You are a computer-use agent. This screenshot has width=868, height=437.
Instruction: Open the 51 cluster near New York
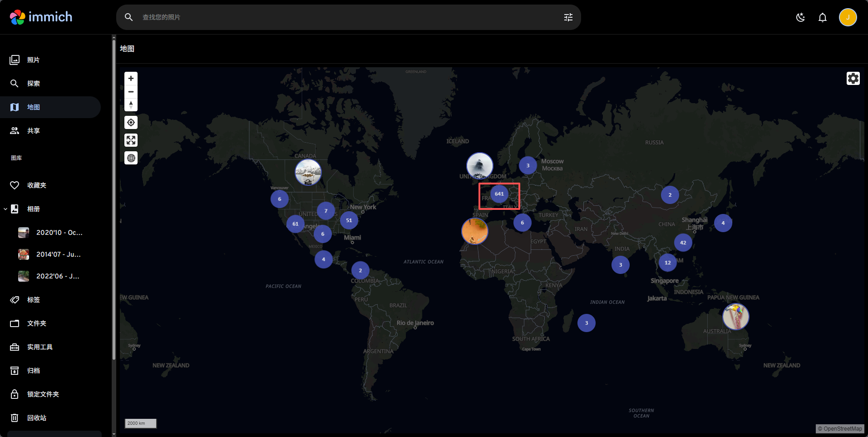(x=349, y=220)
